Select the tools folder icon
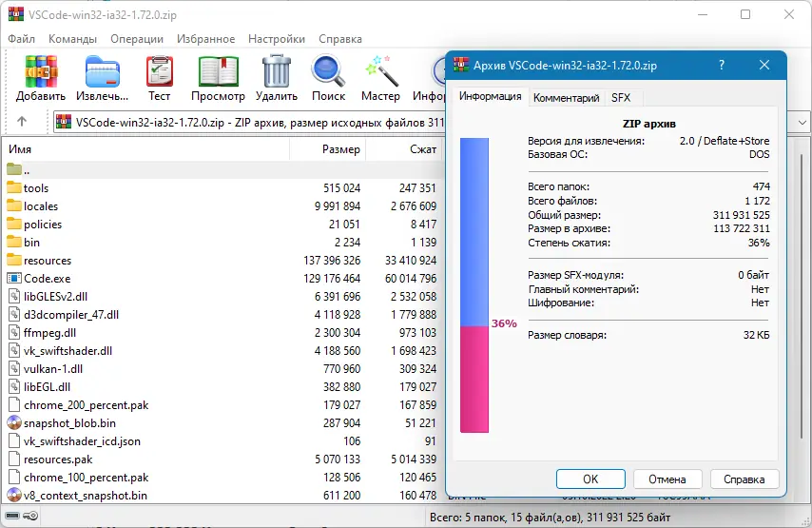Screen dimensions: 812x528 click(14, 187)
